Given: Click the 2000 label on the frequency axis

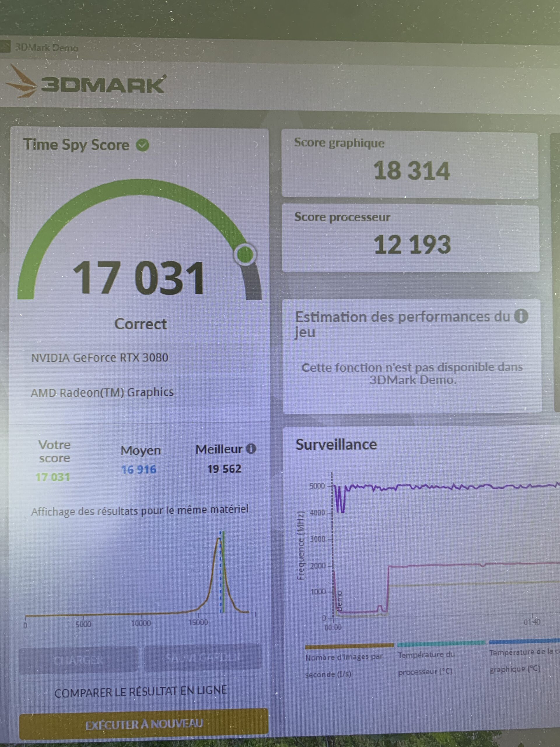Looking at the screenshot, I should (318, 565).
